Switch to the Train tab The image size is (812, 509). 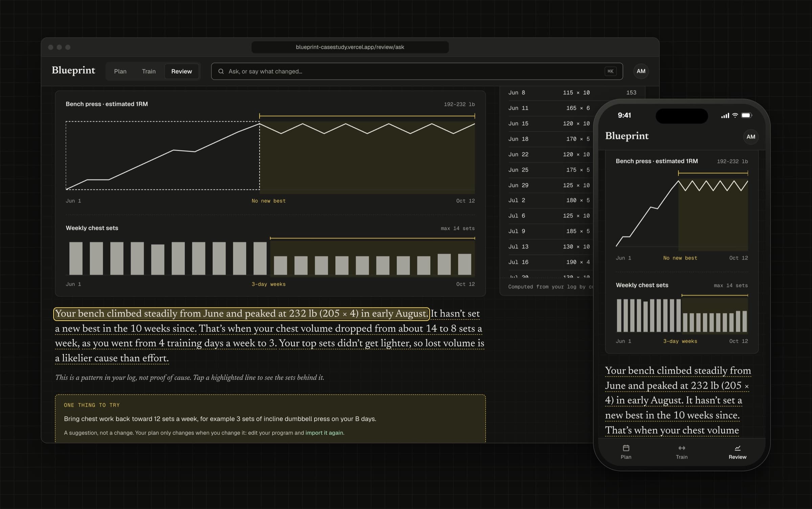pyautogui.click(x=149, y=71)
